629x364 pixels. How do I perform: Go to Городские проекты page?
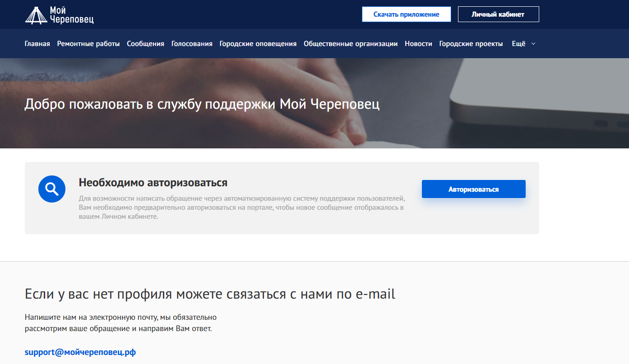[x=471, y=44]
